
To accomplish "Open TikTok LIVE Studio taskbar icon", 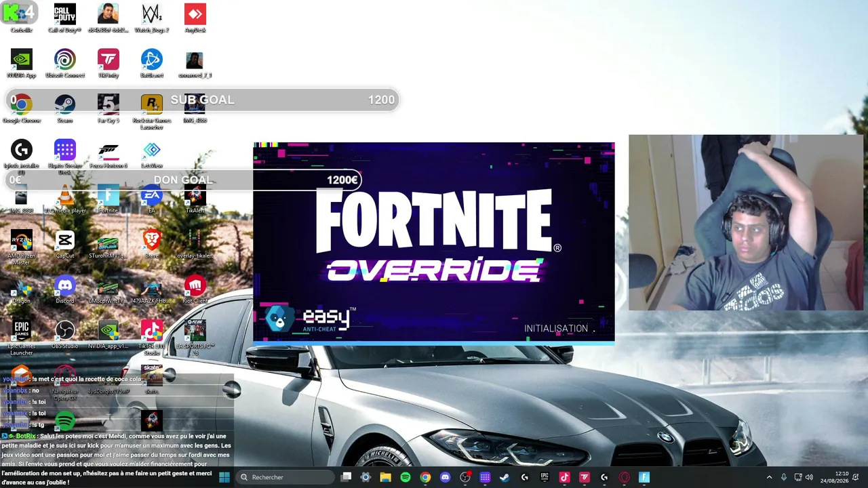I will point(564,477).
